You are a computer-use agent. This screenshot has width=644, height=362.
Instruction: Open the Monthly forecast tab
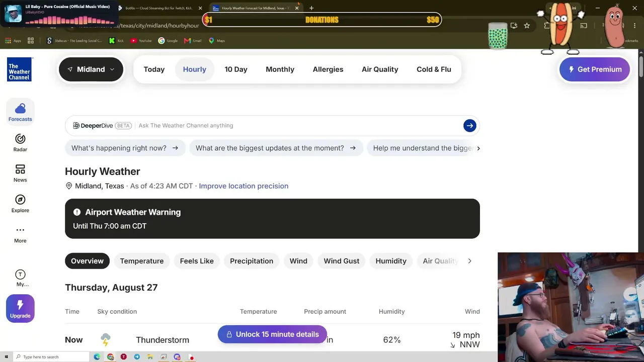(280, 69)
